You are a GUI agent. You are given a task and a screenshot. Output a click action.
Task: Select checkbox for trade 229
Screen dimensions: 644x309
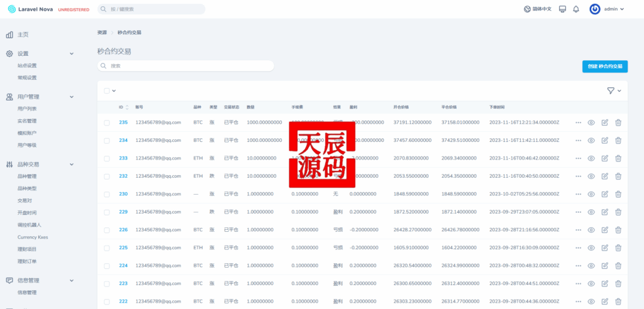click(x=107, y=212)
